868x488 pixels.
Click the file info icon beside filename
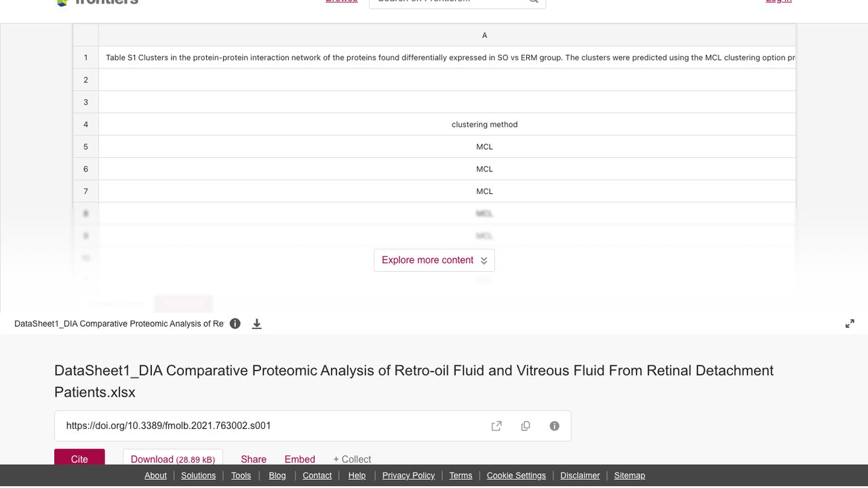point(235,323)
